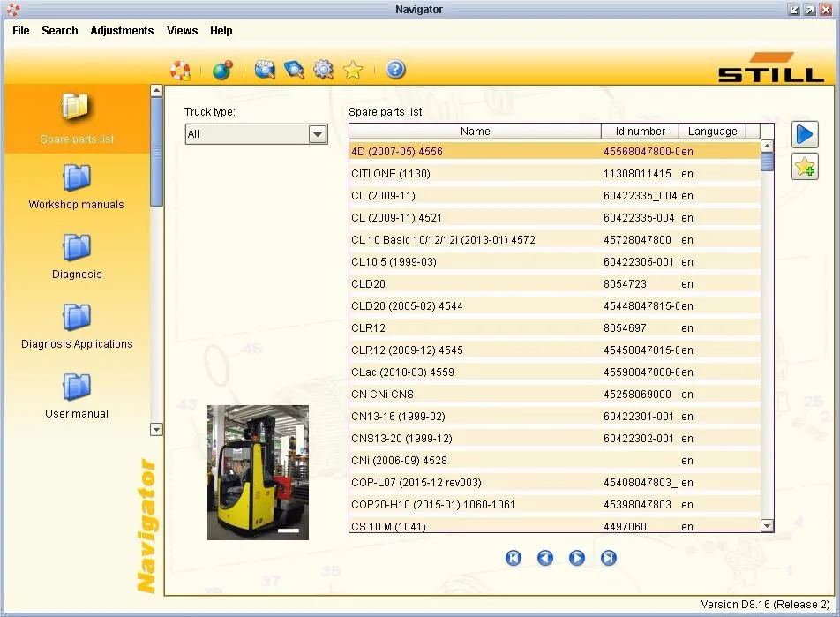840x617 pixels.
Task: Click parts list scroll down arrow
Action: coord(767,526)
